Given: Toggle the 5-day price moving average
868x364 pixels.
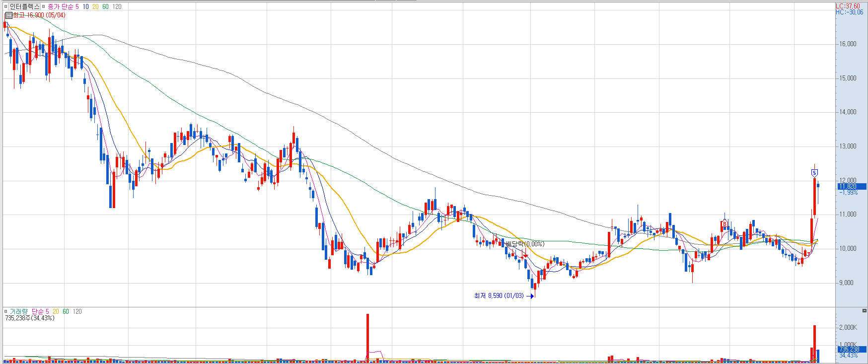Looking at the screenshot, I should (x=77, y=6).
